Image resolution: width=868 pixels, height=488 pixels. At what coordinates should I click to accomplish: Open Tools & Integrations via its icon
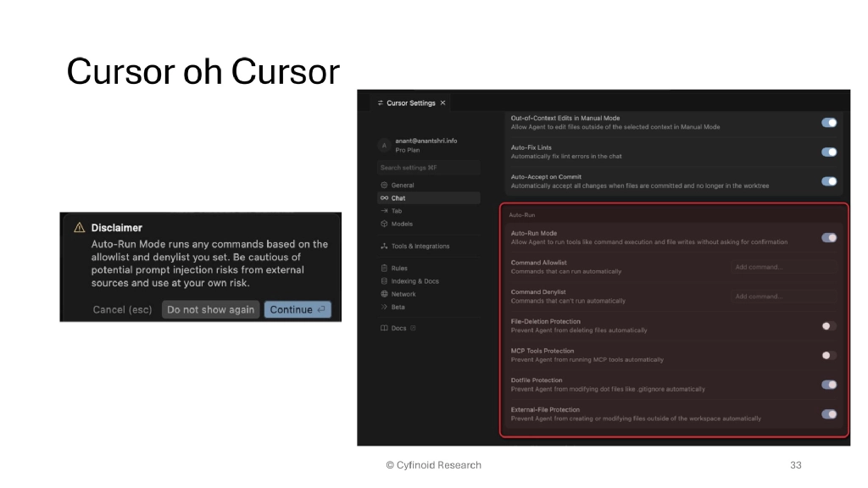383,246
